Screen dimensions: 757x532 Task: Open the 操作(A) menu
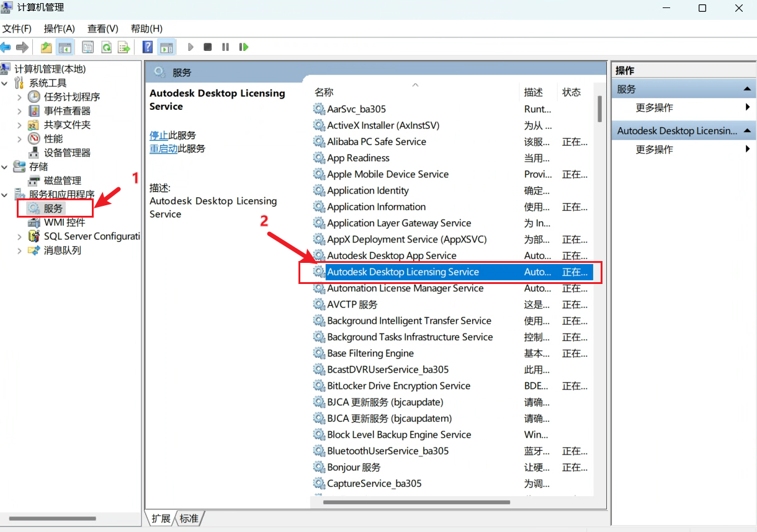click(60, 29)
